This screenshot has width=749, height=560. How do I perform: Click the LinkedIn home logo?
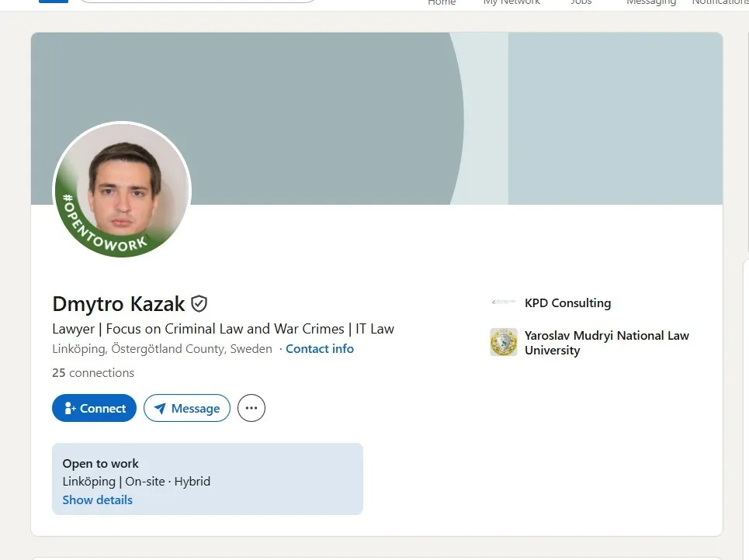(53, 2)
